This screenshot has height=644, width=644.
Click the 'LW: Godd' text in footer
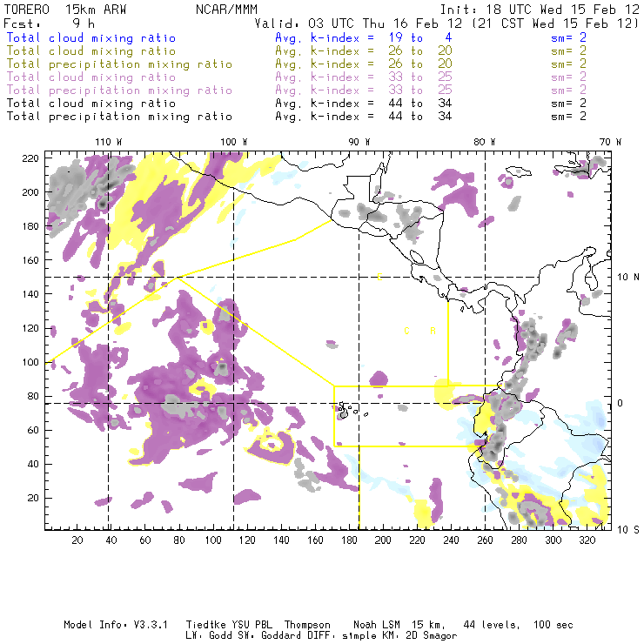(x=209, y=636)
